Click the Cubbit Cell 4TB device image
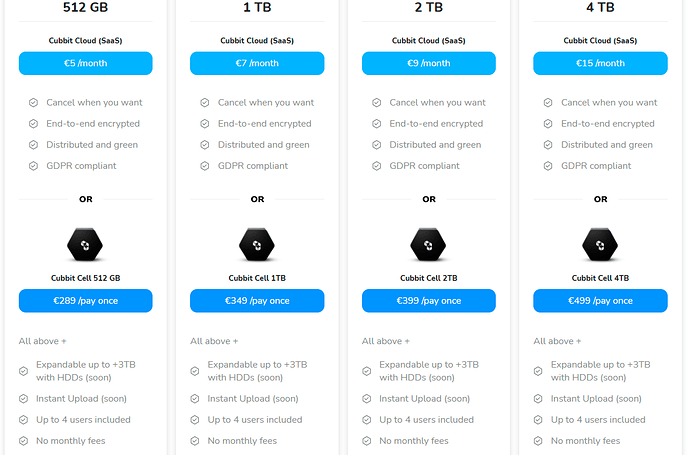The height and width of the screenshot is (455, 690). pyautogui.click(x=600, y=244)
